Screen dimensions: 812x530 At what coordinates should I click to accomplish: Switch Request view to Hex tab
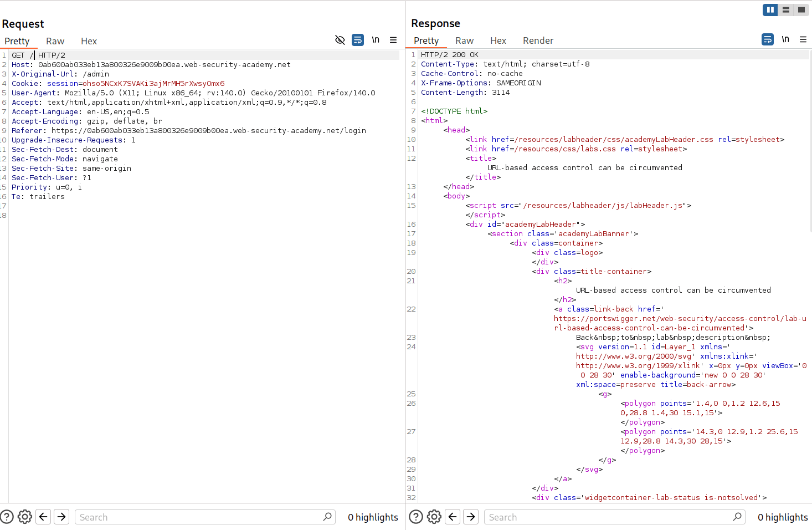point(89,41)
